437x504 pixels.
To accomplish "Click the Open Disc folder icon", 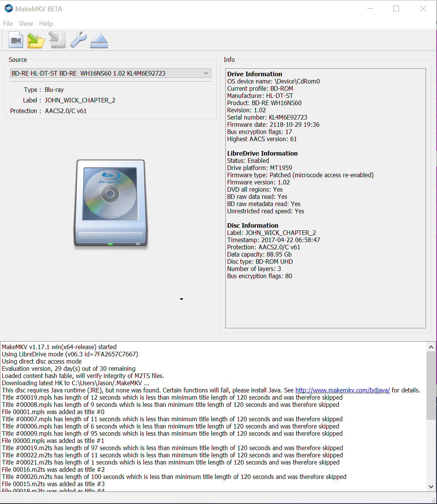I will tap(36, 40).
